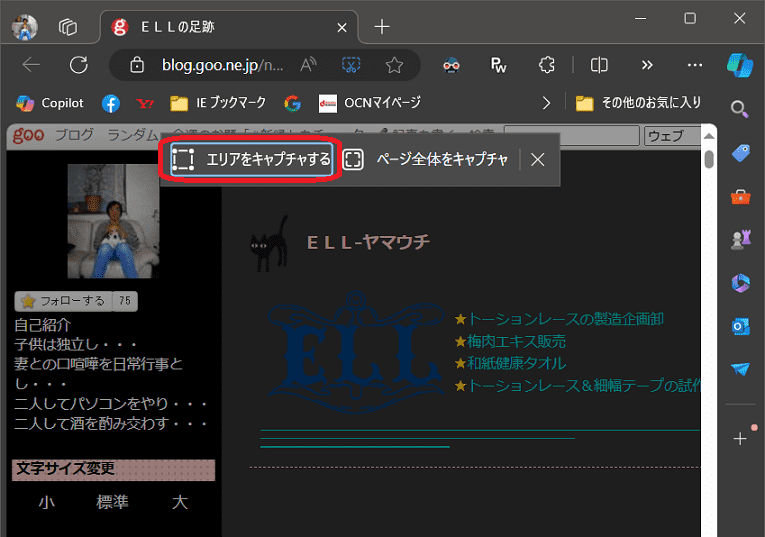765x537 pixels.
Task: Open the Copilot icon at top right
Action: (740, 65)
